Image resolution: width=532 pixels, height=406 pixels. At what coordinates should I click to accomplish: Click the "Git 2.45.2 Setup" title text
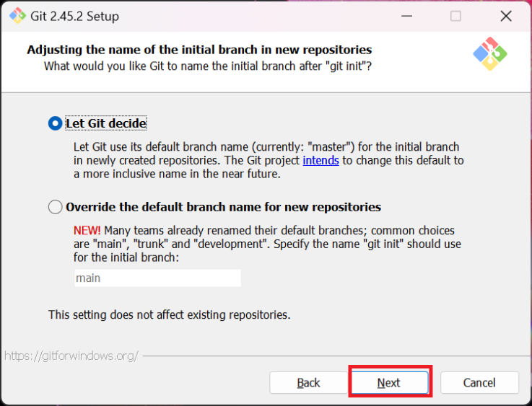(74, 17)
